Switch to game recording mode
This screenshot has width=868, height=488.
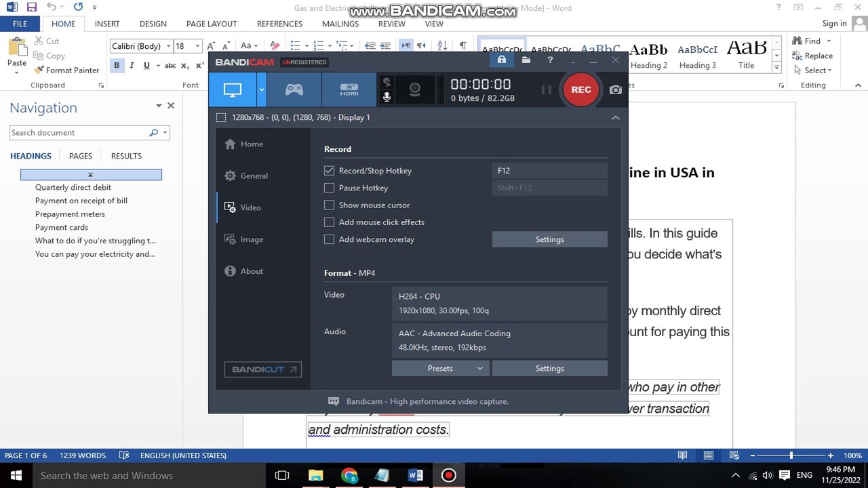(x=294, y=89)
